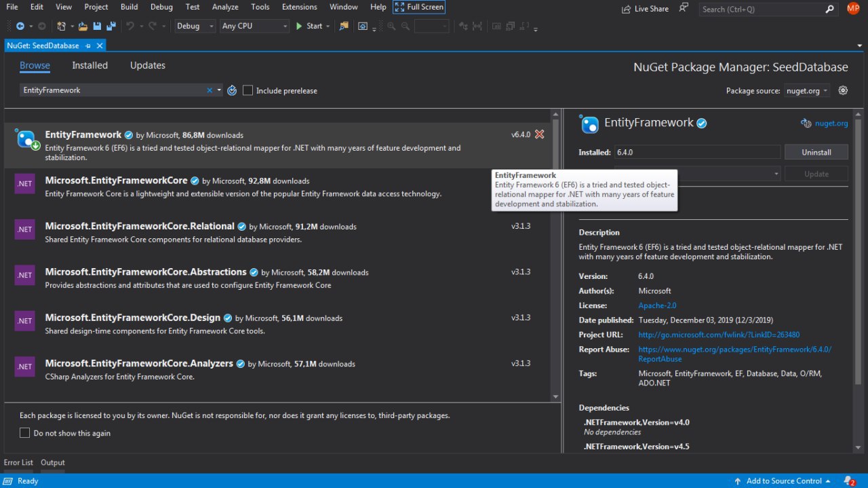Click the notifications icon in the status bar
The image size is (868, 488).
(x=848, y=481)
